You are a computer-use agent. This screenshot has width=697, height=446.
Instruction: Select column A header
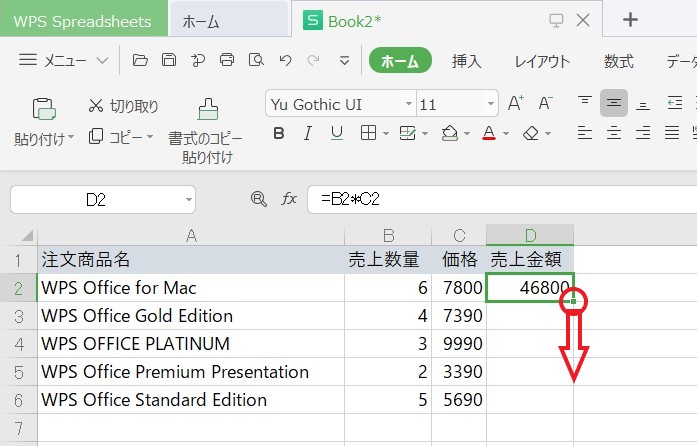coord(191,235)
